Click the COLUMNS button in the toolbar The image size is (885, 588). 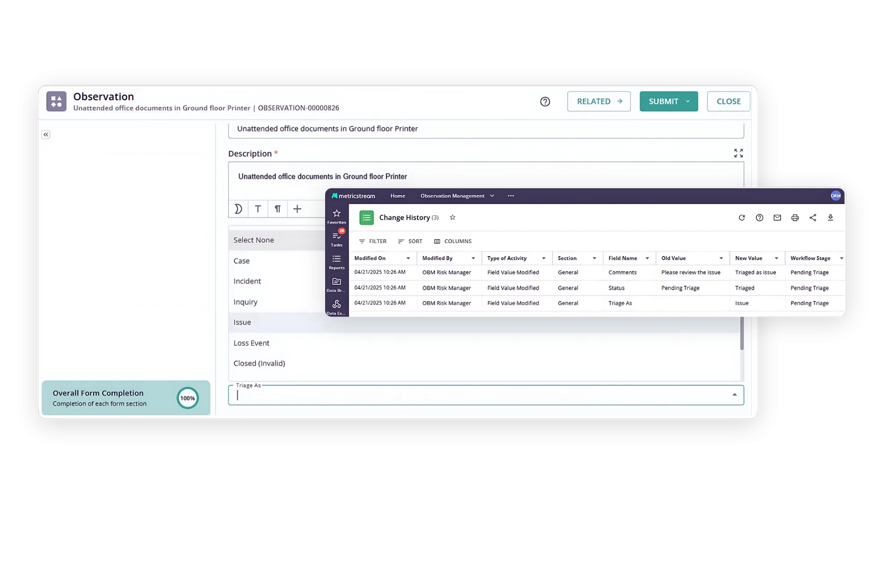pos(453,241)
